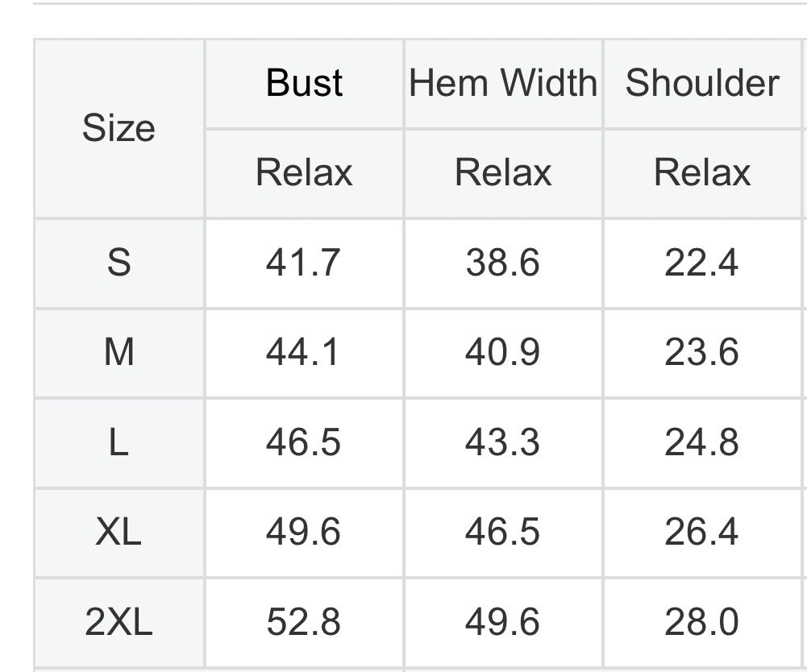This screenshot has width=807, height=672.
Task: Click bust value 41.7 for size S
Action: (303, 263)
